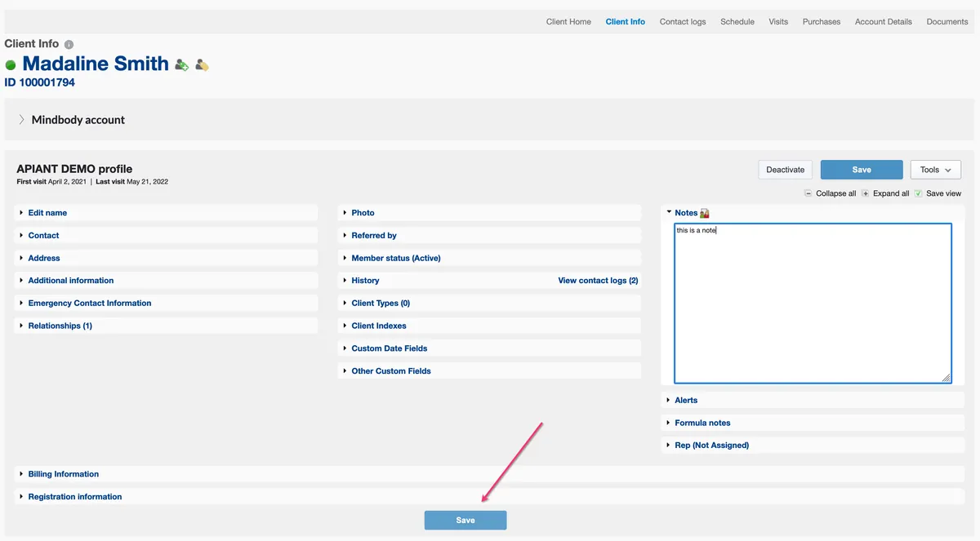This screenshot has width=980, height=541.
Task: Click the Collapse all link
Action: click(835, 193)
